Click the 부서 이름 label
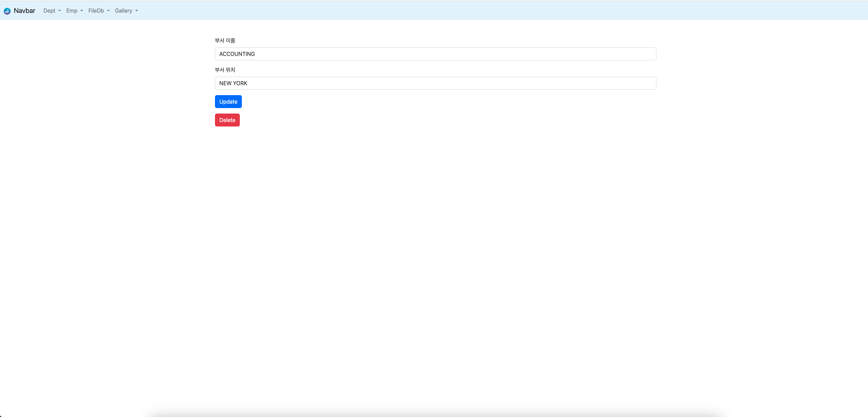Image resolution: width=868 pixels, height=417 pixels. pyautogui.click(x=225, y=40)
